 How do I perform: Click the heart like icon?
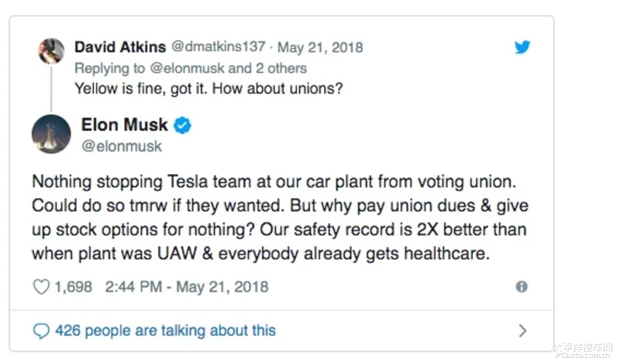coord(41,287)
